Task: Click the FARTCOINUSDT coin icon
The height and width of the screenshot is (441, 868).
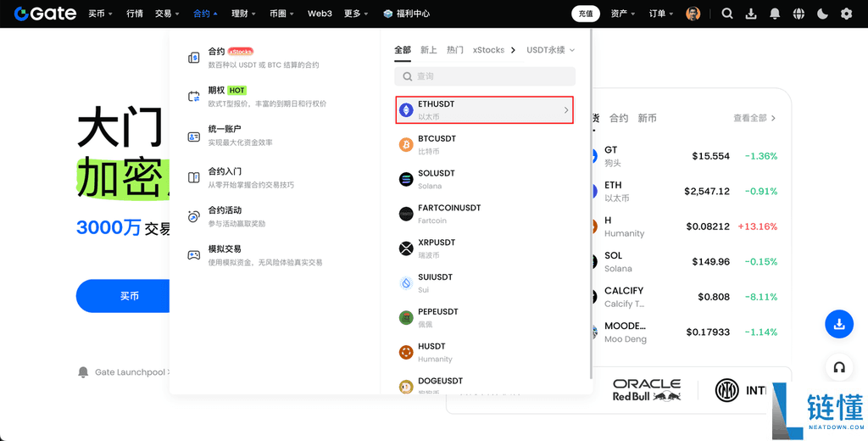Action: (406, 214)
